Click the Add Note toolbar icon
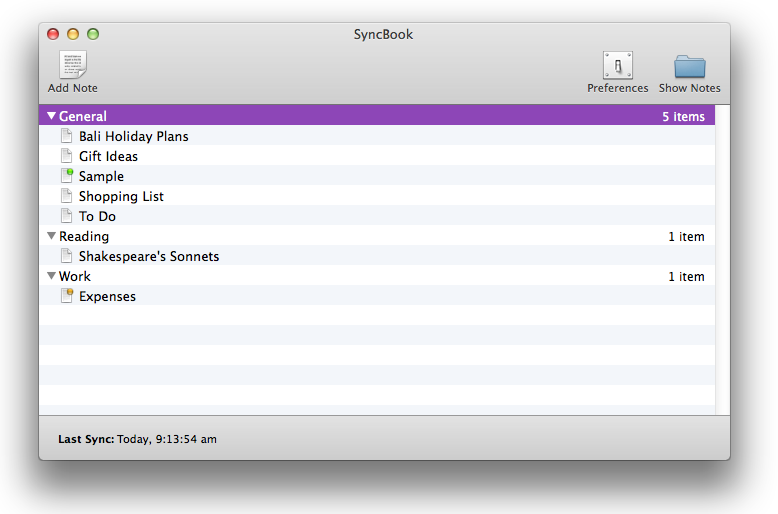 pos(73,64)
